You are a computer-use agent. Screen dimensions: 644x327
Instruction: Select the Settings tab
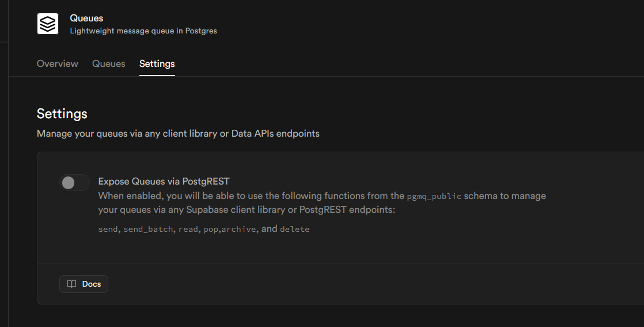[157, 63]
